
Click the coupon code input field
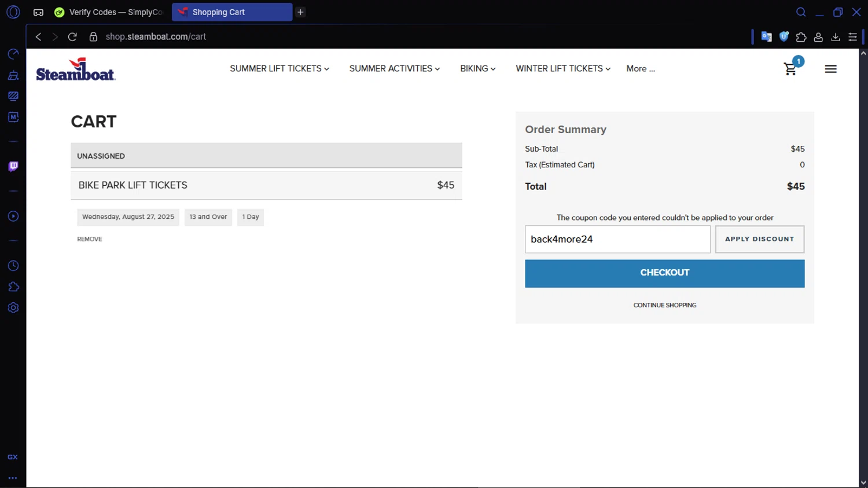[617, 239]
